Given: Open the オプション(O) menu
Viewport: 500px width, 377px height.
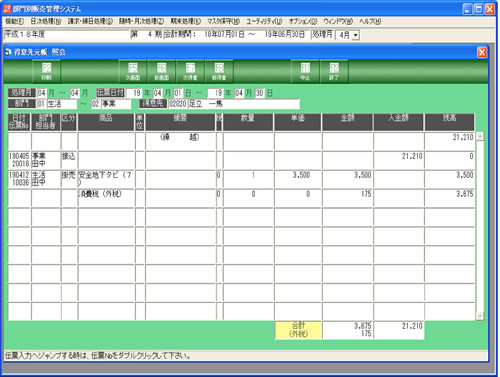Looking at the screenshot, I should [x=303, y=21].
